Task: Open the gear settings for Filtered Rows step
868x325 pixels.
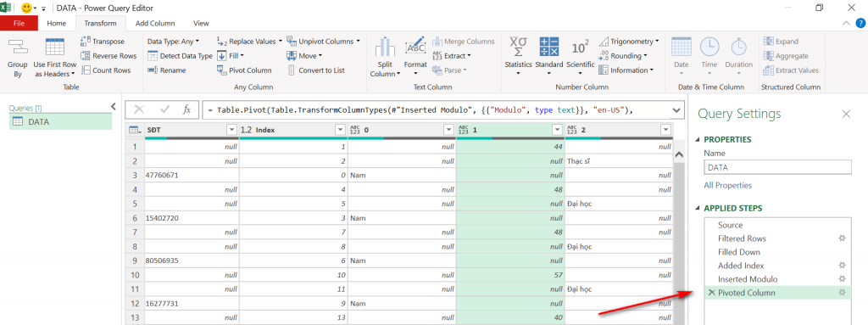Action: coord(842,238)
